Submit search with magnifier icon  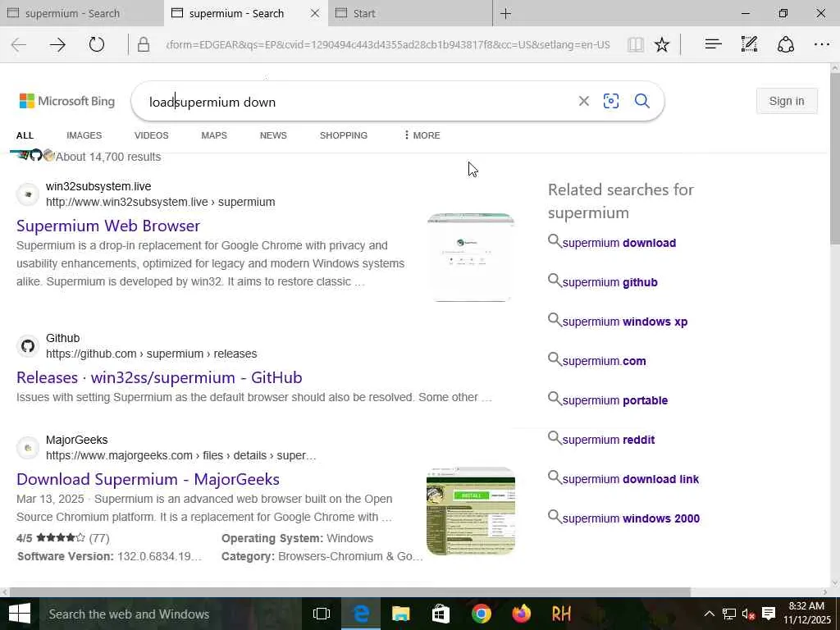click(x=641, y=101)
